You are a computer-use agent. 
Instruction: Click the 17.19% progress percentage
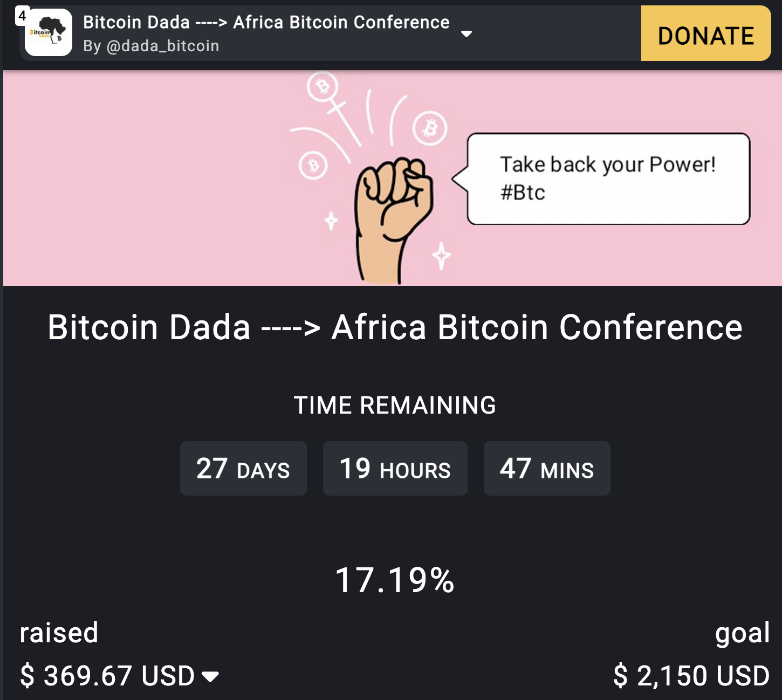(x=395, y=581)
